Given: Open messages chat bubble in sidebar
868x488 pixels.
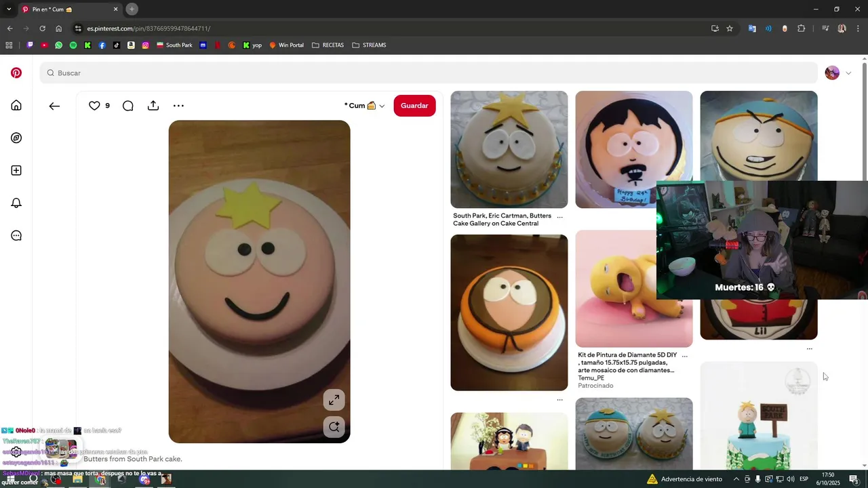Looking at the screenshot, I should tap(16, 235).
